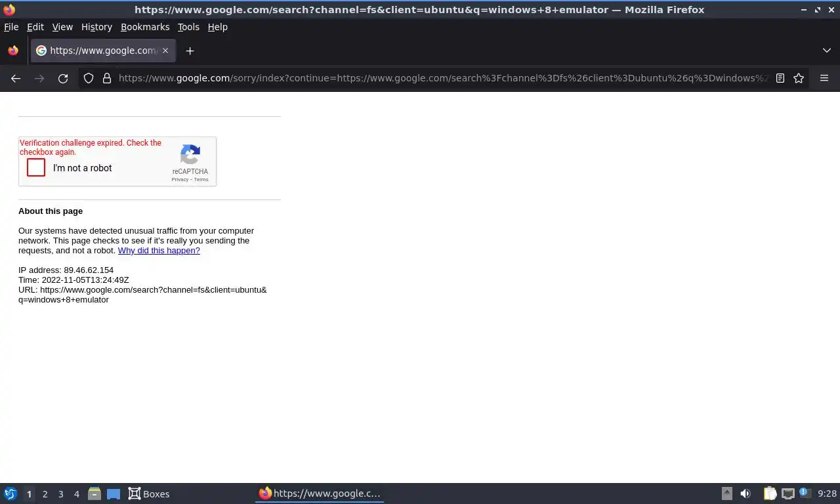Open the wired network tray icon
The width and height of the screenshot is (840, 504).
coord(787,493)
